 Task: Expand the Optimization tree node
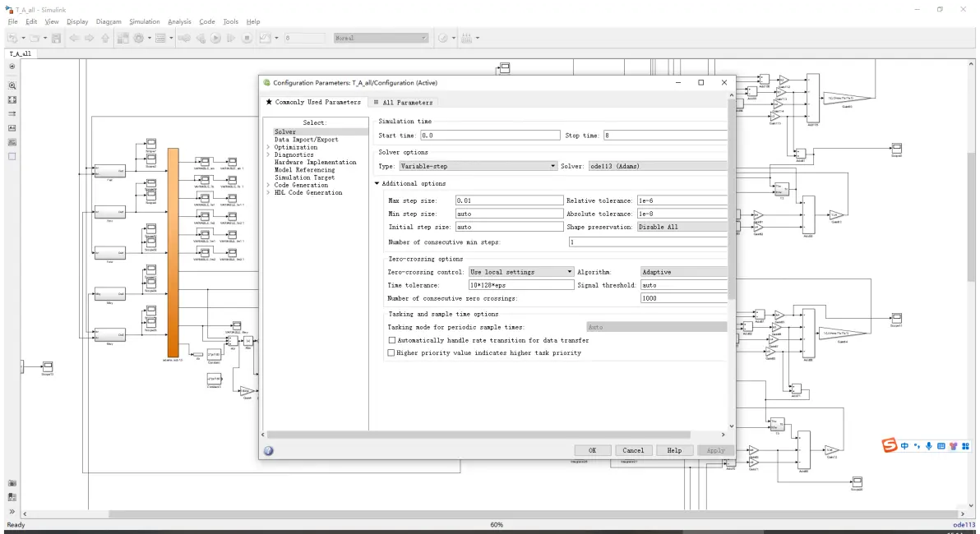click(x=269, y=147)
